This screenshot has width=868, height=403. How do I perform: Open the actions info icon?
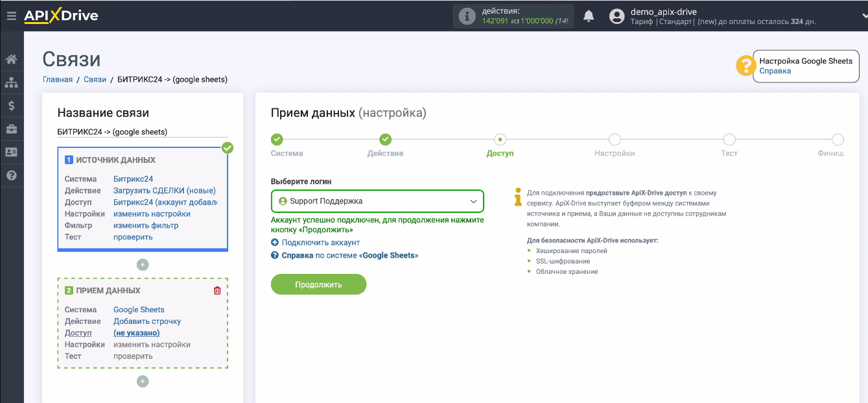[467, 16]
